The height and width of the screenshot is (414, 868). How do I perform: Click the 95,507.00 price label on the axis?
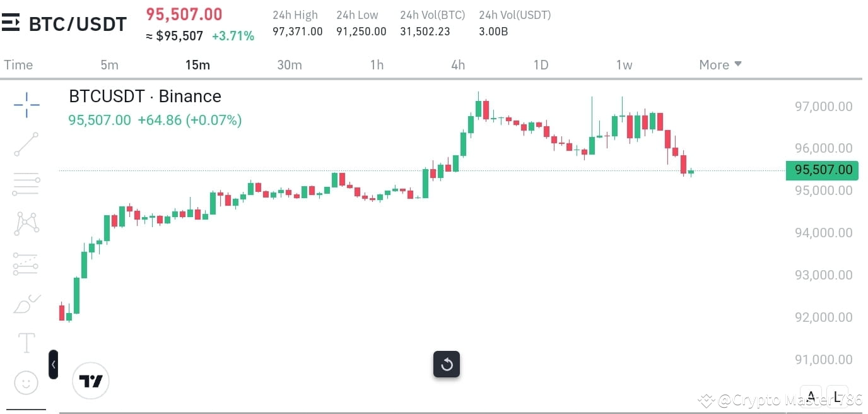point(822,170)
